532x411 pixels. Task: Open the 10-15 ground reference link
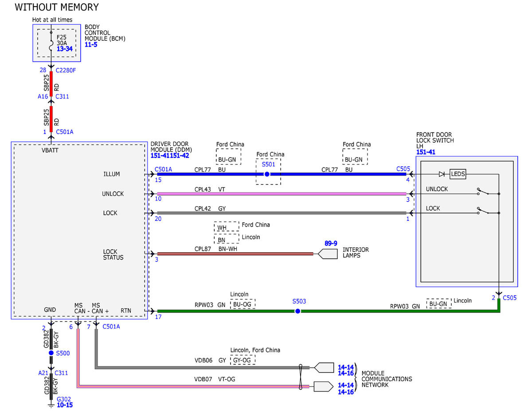(65, 405)
